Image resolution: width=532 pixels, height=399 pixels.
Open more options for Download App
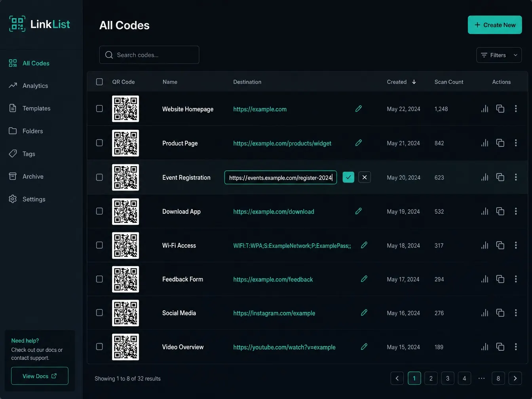tap(516, 211)
